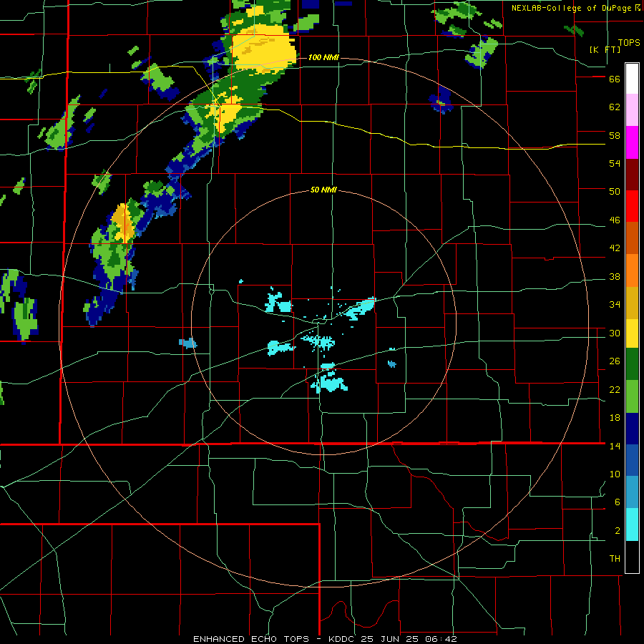This screenshot has width=644, height=644.
Task: Click the navy blue legend swatch
Action: [x=632, y=429]
